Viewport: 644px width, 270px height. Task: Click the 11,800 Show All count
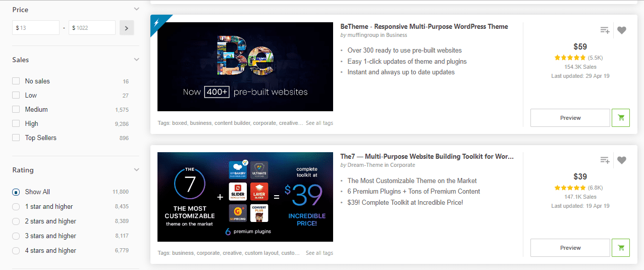tap(121, 192)
